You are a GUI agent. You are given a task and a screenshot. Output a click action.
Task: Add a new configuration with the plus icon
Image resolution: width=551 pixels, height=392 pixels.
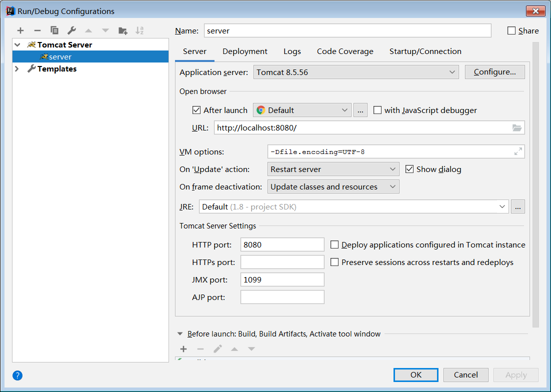[20, 30]
